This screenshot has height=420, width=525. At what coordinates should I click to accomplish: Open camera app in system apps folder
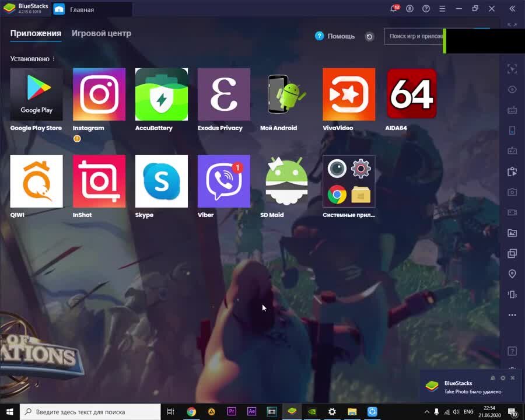pos(337,169)
